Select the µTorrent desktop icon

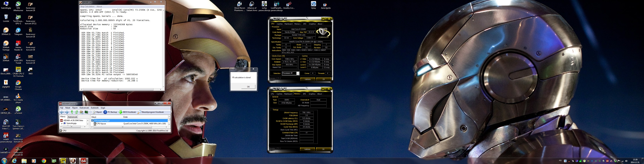pyautogui.click(x=18, y=110)
